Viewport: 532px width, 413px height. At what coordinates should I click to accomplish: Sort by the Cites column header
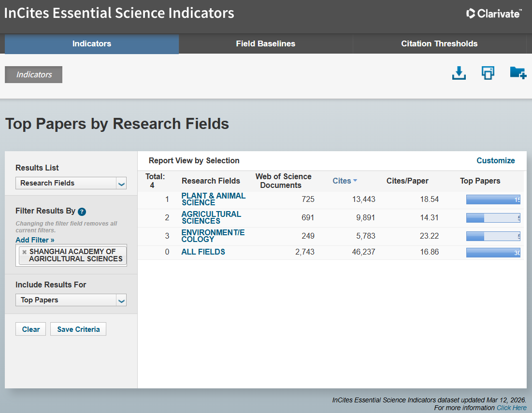coord(342,181)
